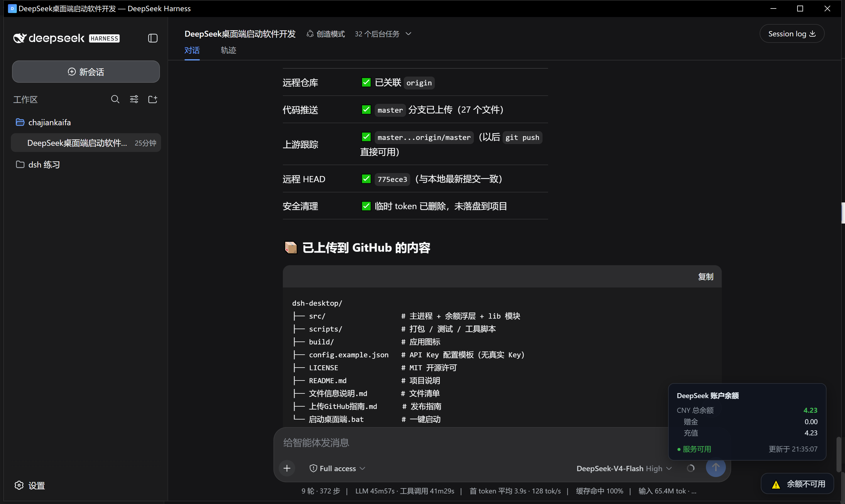Click the package emoji beside 已上传到 GitHub

pyautogui.click(x=291, y=248)
